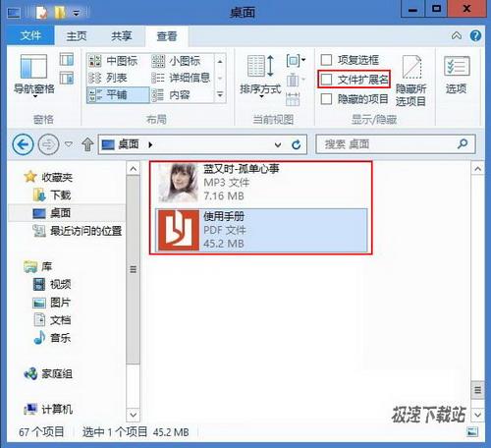The image size is (491, 448).
Task: Switch to the View (查看) tab
Action: (x=167, y=36)
